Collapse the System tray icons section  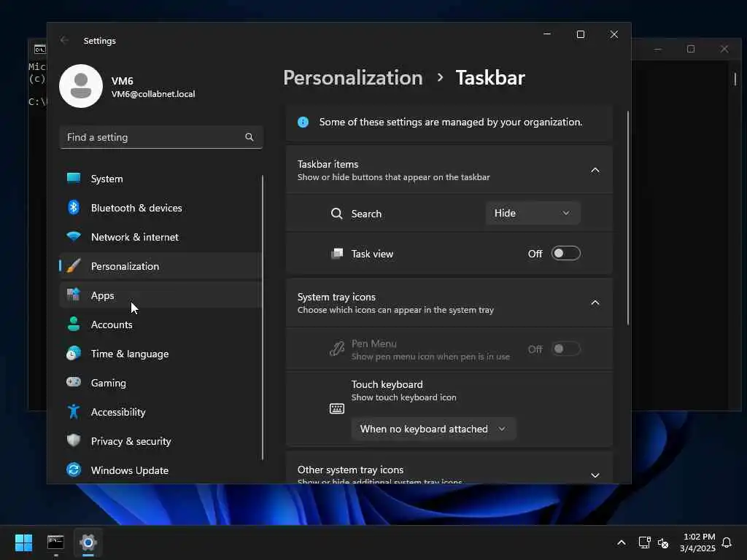point(595,303)
